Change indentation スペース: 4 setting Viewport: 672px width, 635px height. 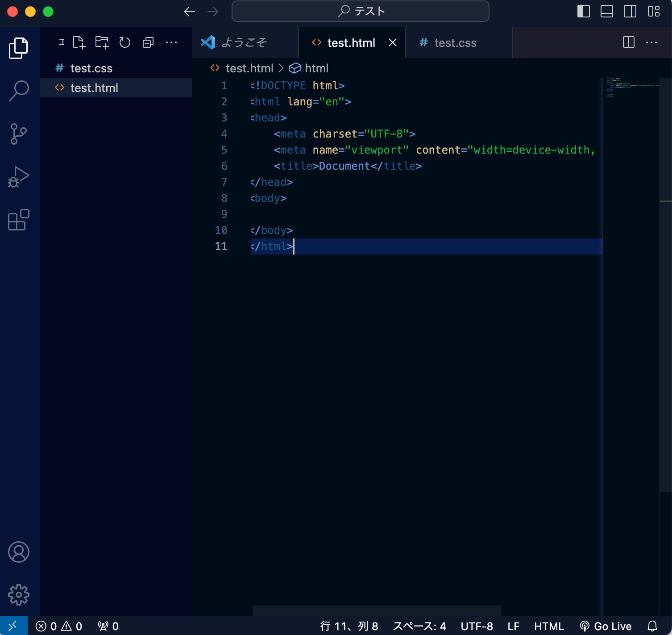tap(419, 626)
